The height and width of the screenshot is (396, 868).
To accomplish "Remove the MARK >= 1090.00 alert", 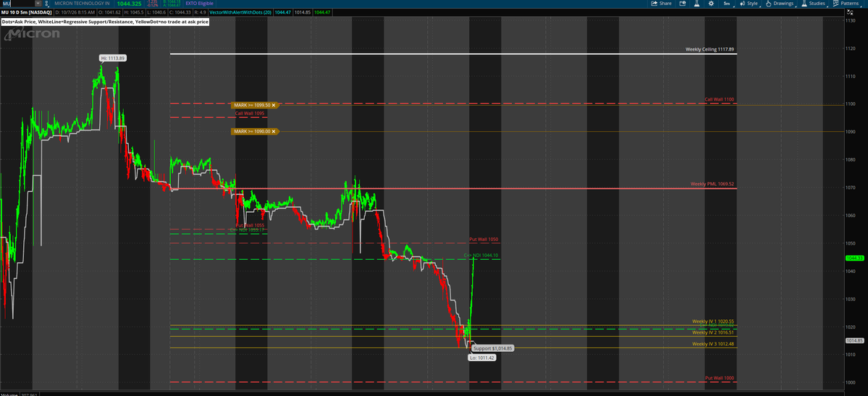I will (273, 131).
